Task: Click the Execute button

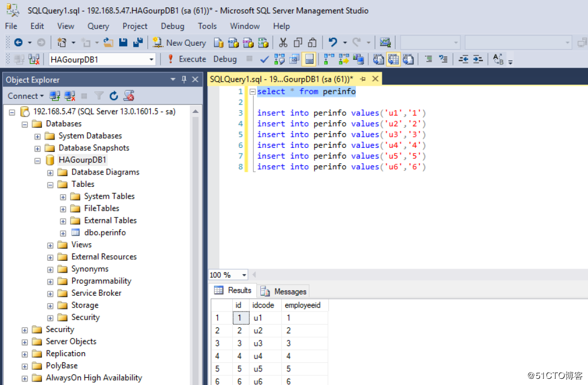Action: (x=187, y=59)
